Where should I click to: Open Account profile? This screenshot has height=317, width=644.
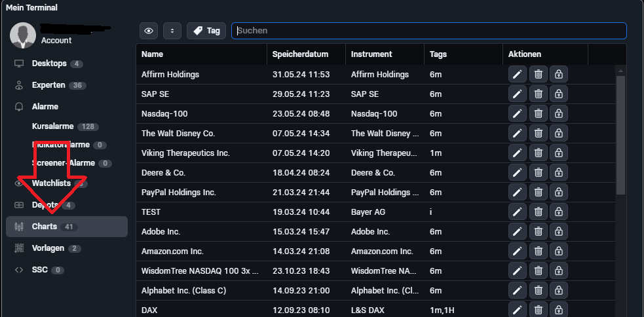pyautogui.click(x=56, y=40)
